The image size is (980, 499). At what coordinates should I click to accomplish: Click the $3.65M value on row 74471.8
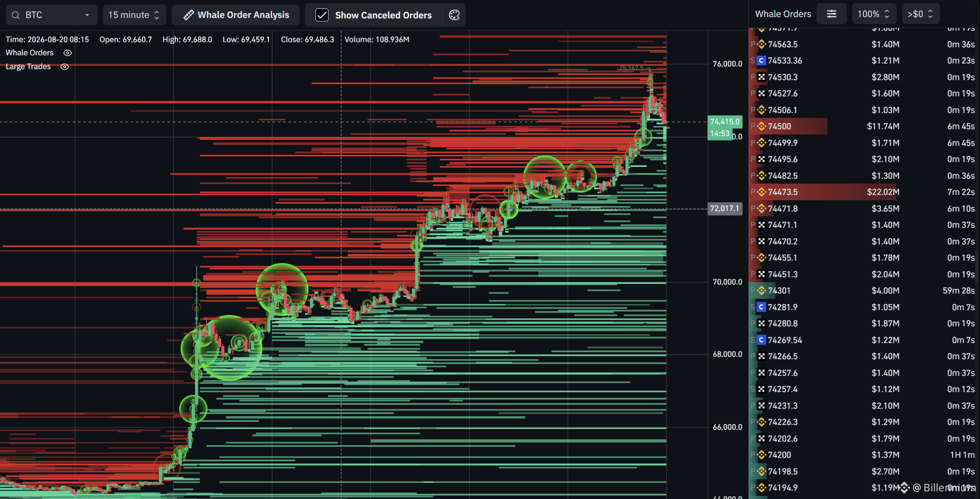(885, 209)
